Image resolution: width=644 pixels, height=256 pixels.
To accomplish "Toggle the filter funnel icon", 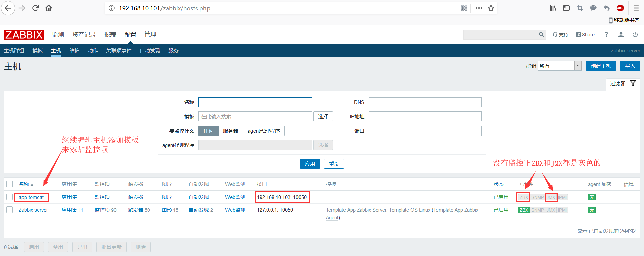I will point(633,83).
